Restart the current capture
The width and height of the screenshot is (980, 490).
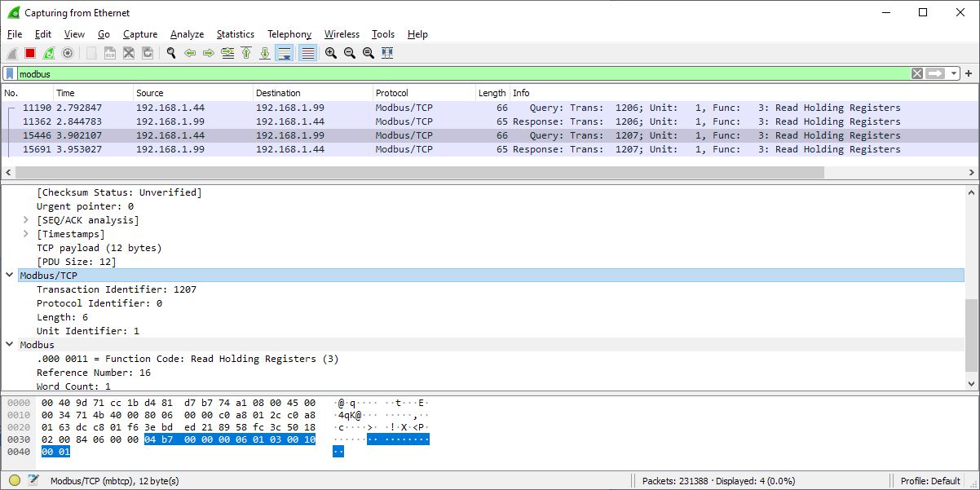click(x=49, y=53)
